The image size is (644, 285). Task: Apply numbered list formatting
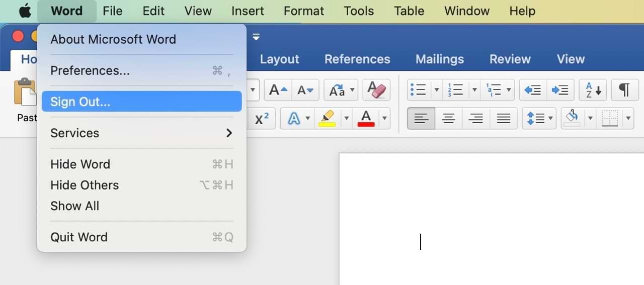click(455, 90)
